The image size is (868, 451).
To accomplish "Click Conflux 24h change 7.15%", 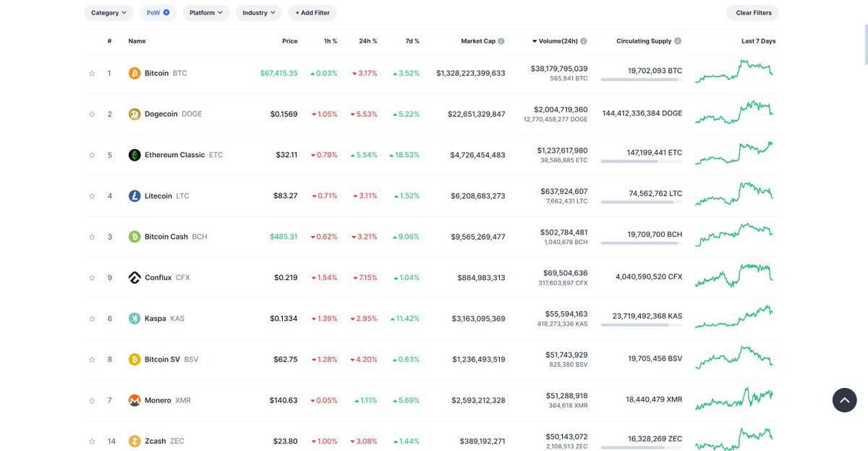I will coord(365,277).
